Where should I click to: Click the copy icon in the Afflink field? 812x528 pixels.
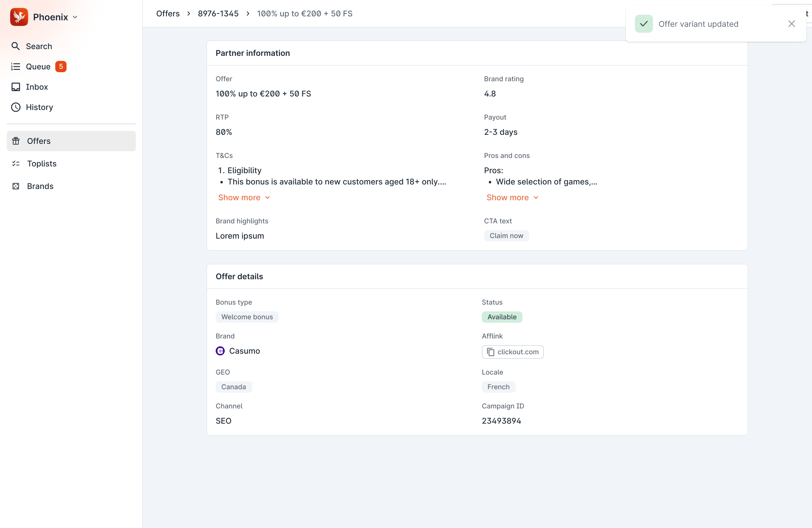click(490, 352)
